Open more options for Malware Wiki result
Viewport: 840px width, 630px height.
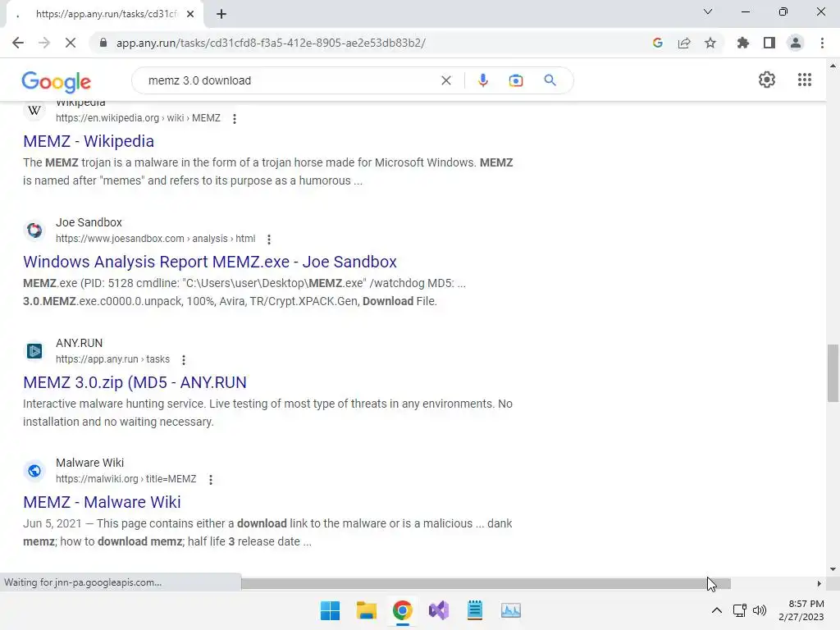point(211,479)
